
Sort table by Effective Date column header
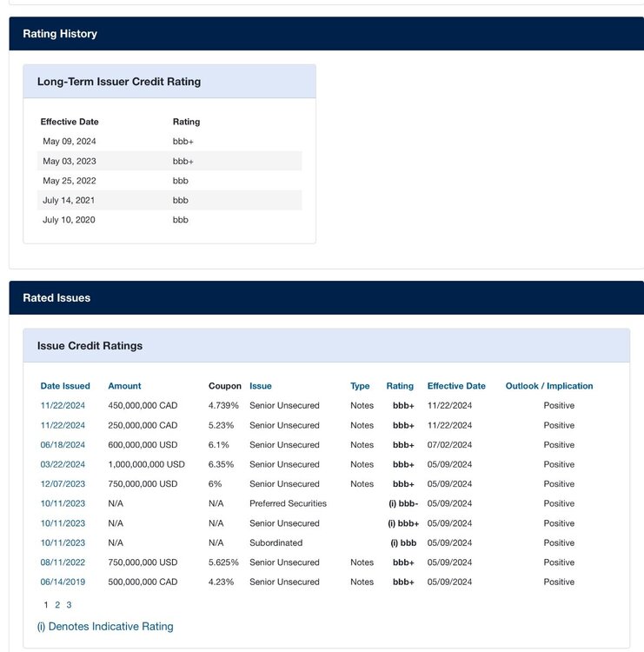click(456, 386)
